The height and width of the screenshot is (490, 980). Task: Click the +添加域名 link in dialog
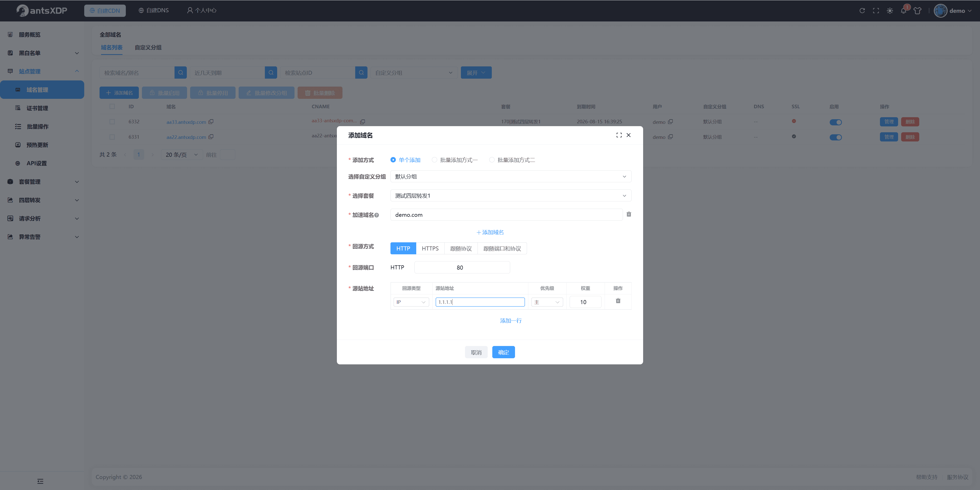[490, 232]
